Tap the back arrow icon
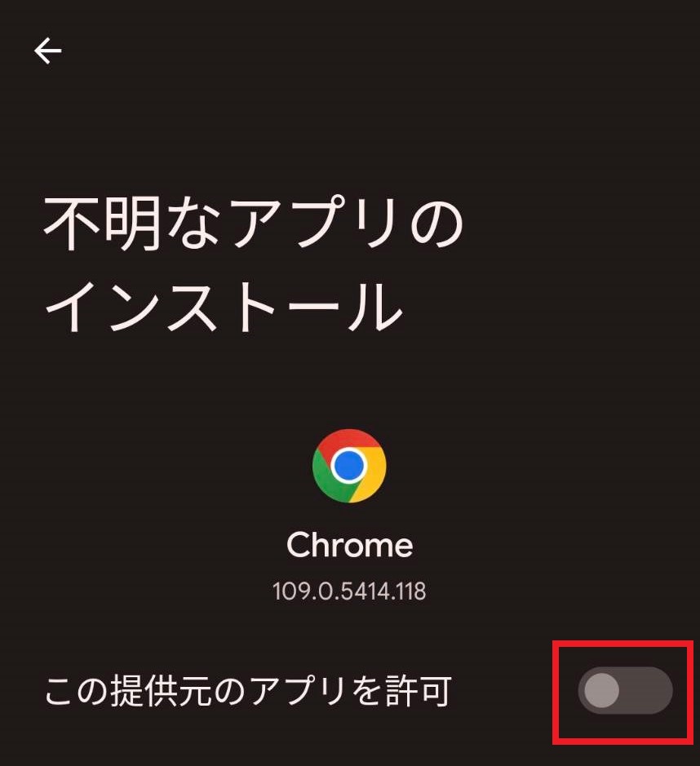The width and height of the screenshot is (700, 766). click(x=48, y=51)
